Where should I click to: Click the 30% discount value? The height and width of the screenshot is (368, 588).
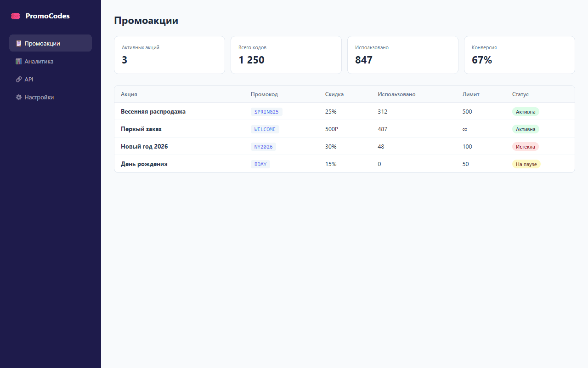click(x=331, y=146)
